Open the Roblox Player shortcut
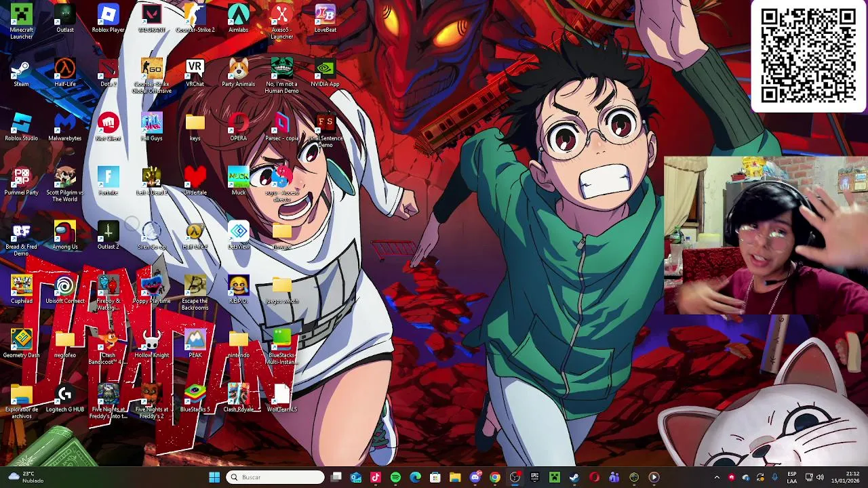 pyautogui.click(x=108, y=19)
